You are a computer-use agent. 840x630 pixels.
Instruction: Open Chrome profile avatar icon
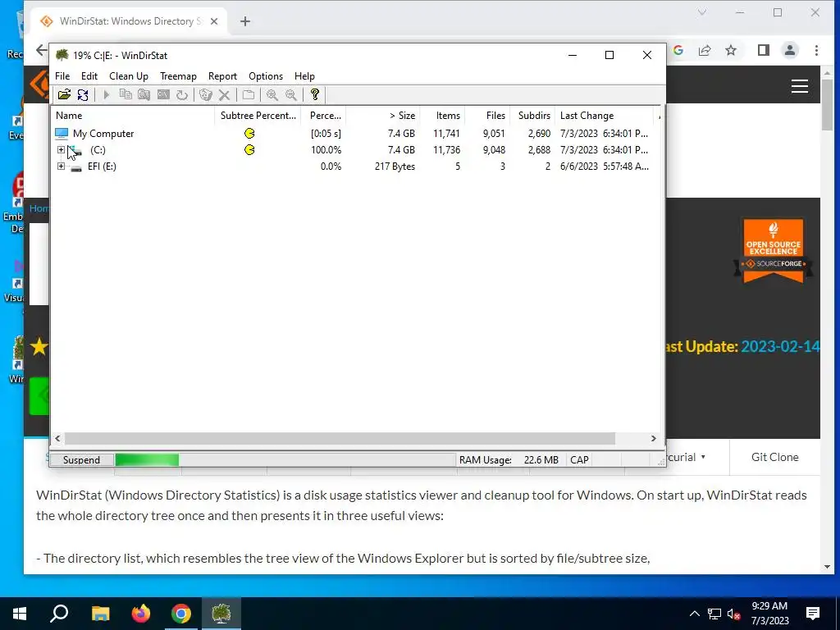(x=790, y=50)
